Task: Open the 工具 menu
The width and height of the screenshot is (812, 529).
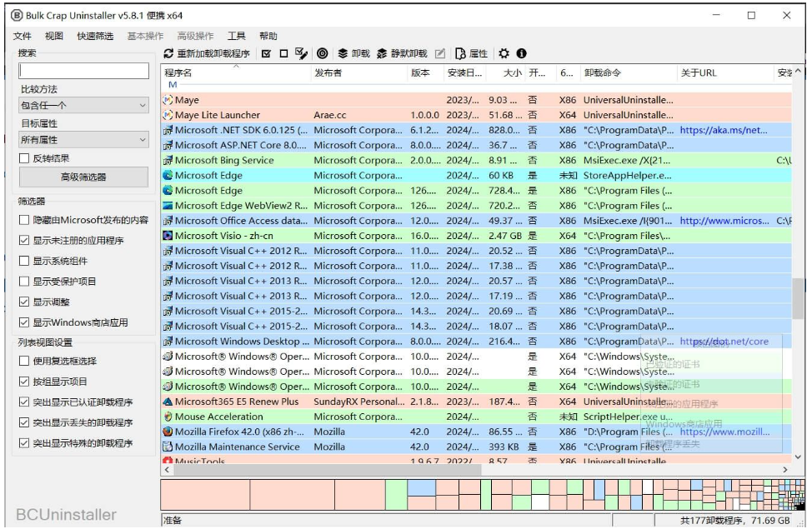Action: tap(236, 36)
